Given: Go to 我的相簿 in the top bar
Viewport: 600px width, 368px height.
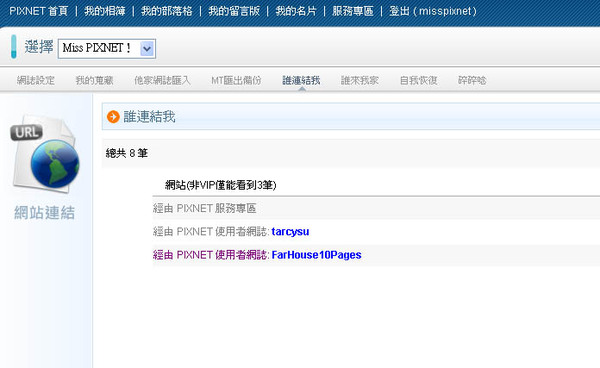Looking at the screenshot, I should pos(104,11).
